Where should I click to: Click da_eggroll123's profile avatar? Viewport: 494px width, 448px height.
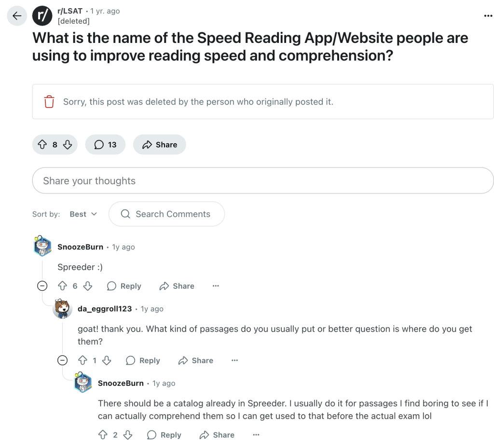tap(61, 309)
